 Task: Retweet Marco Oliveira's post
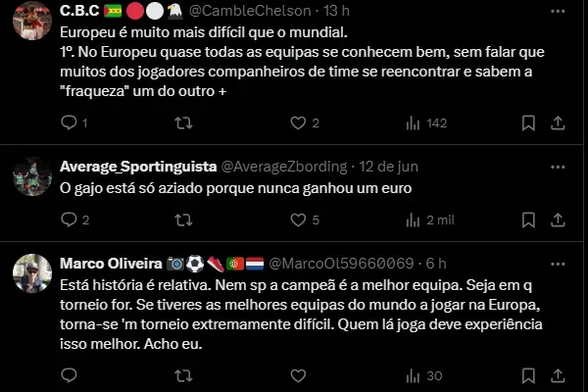[183, 375]
